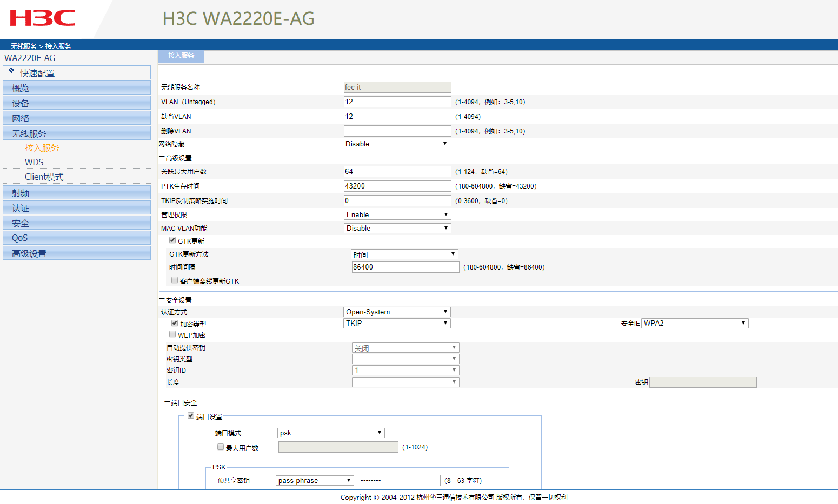Image resolution: width=838 pixels, height=504 pixels.
Task: Focus the empty 删除VLAN input field
Action: point(397,131)
